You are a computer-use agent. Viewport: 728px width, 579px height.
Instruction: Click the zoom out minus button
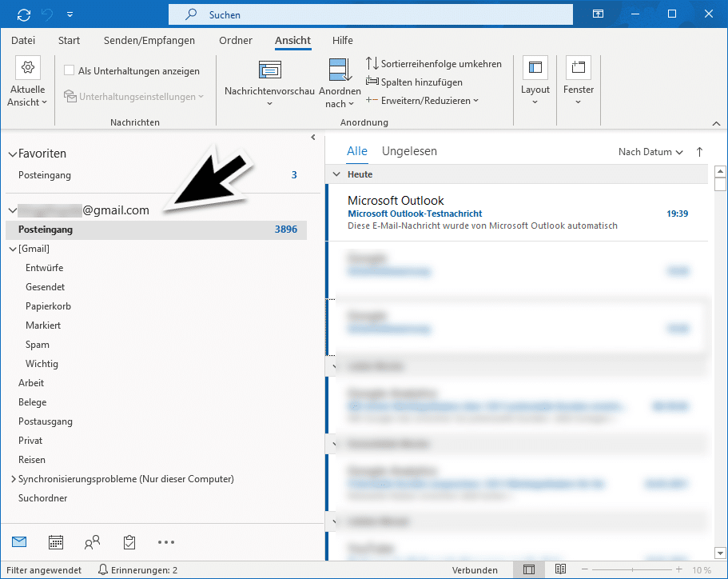584,569
